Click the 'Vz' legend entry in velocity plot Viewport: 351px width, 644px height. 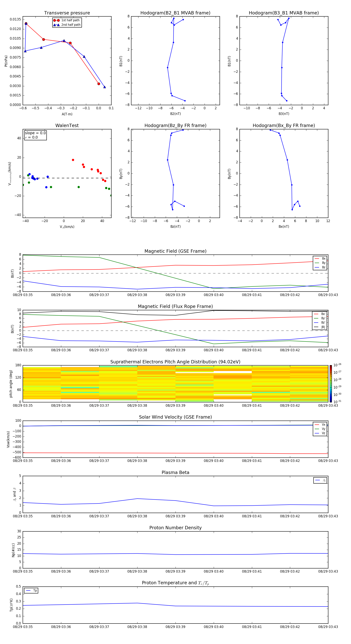click(x=320, y=433)
